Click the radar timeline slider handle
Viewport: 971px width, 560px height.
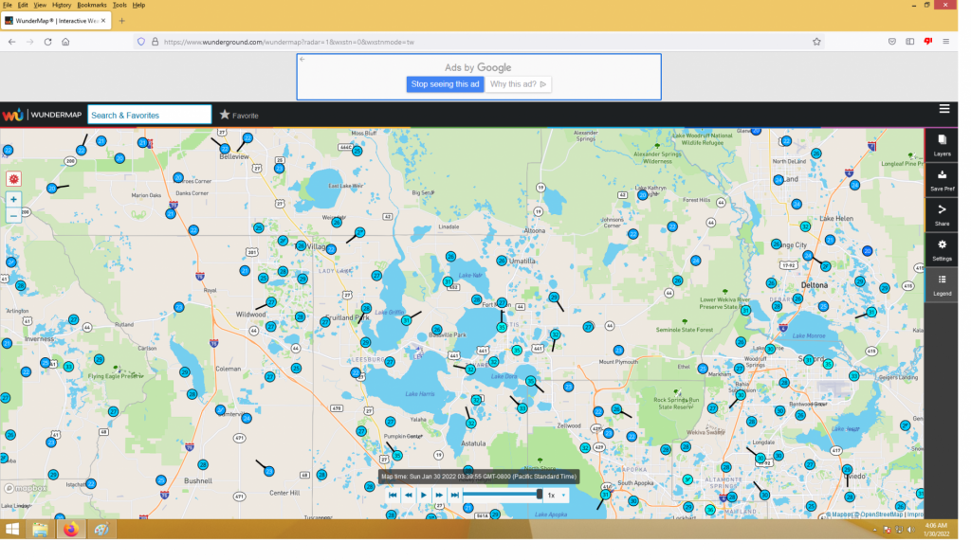540,495
